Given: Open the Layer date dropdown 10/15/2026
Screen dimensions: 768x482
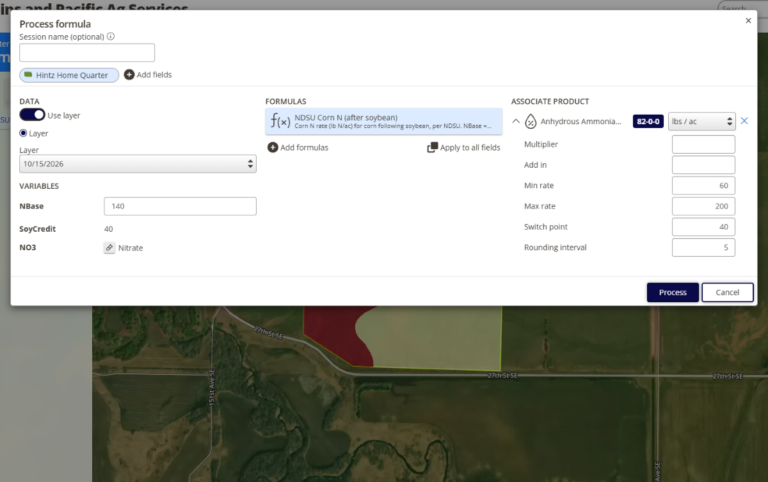Looking at the screenshot, I should (x=138, y=164).
